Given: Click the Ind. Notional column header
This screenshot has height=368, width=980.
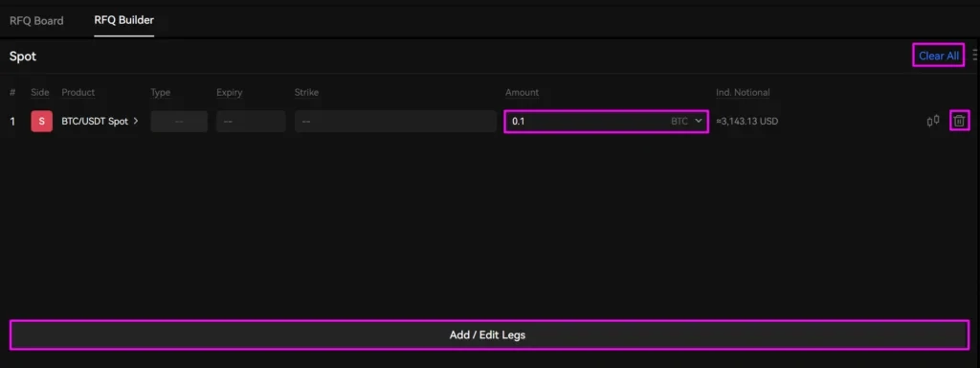Looking at the screenshot, I should (x=743, y=93).
